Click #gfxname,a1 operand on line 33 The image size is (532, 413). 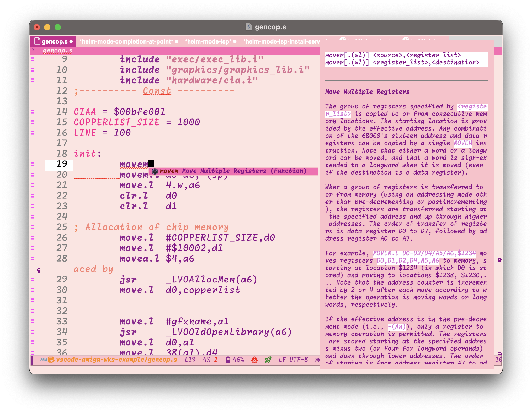pos(197,322)
